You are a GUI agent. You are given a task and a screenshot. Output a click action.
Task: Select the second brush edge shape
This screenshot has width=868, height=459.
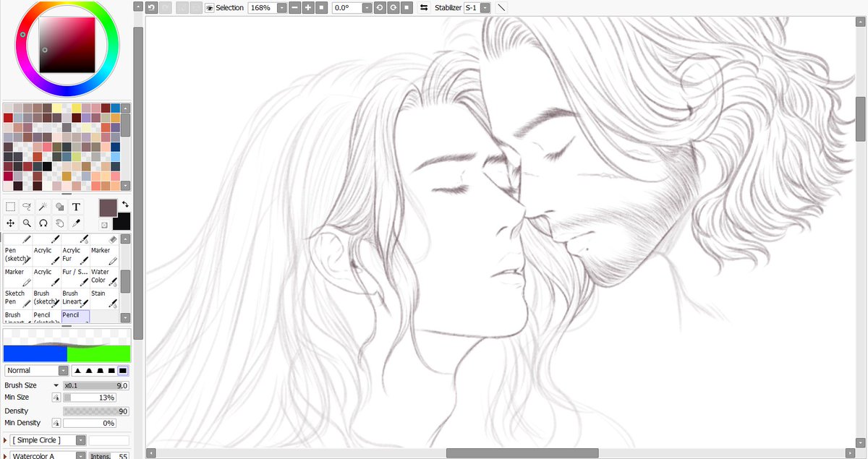click(x=88, y=370)
